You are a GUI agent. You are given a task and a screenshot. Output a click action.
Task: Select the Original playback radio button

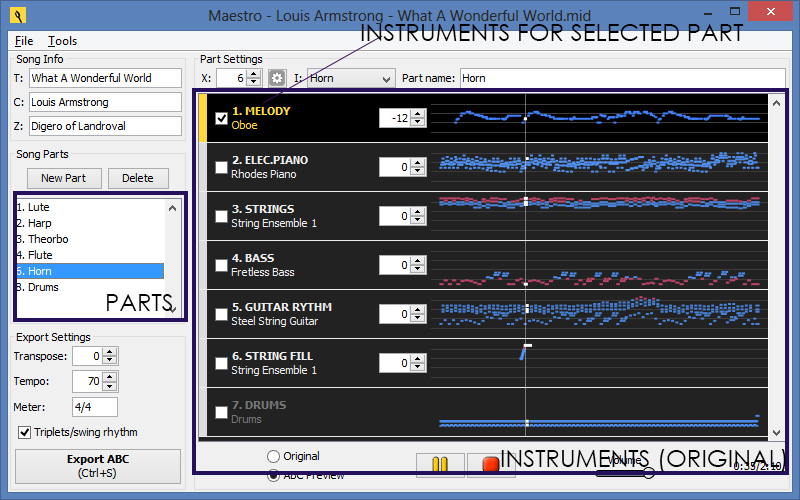pos(273,456)
